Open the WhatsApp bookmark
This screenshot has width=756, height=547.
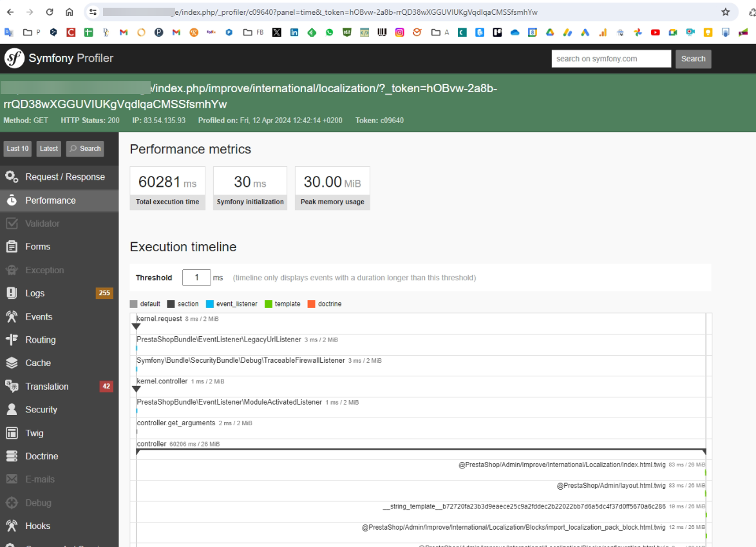point(329,32)
